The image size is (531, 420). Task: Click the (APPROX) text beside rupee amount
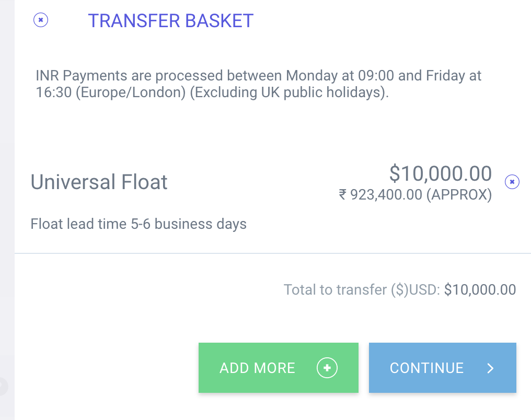coord(459,195)
